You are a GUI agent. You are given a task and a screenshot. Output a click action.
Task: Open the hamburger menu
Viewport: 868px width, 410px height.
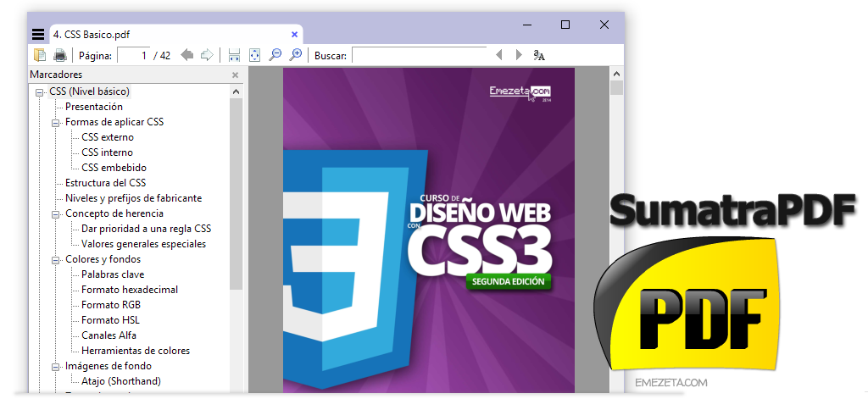[x=37, y=34]
